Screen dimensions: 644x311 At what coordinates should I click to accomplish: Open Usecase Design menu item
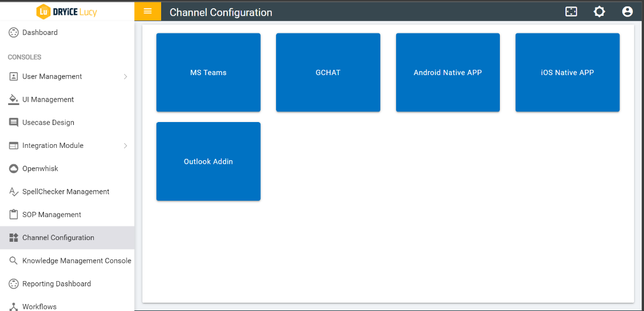48,123
